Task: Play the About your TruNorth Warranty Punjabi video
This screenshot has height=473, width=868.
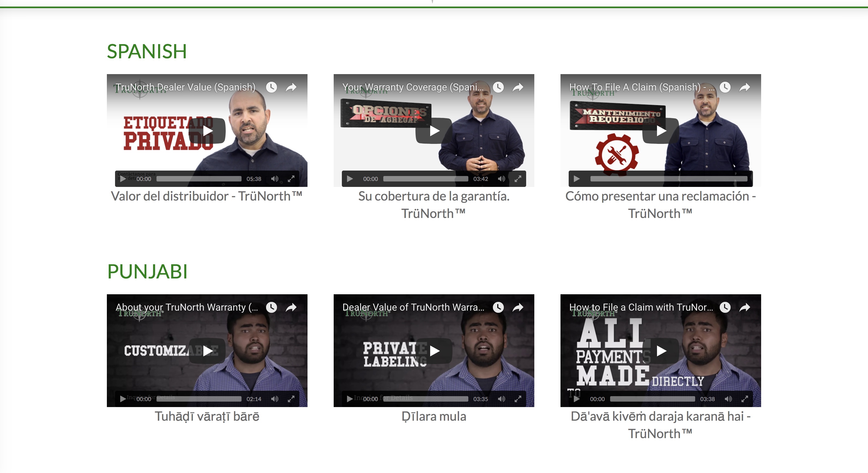Action: 207,351
